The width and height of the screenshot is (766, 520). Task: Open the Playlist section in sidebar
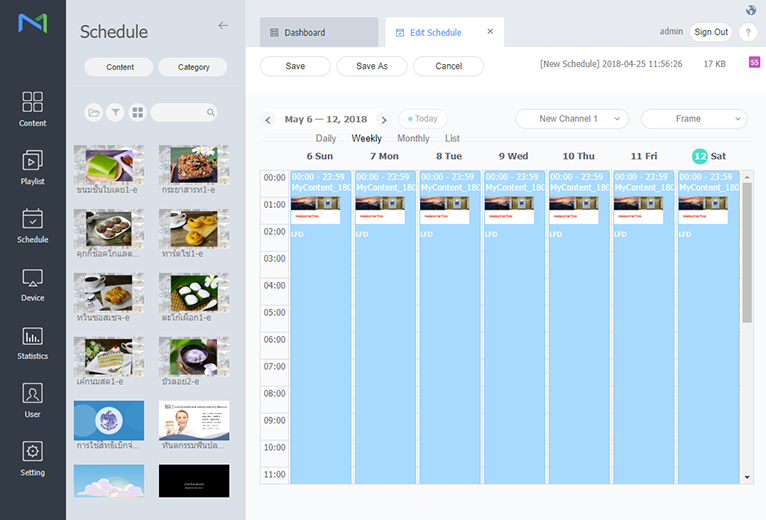[x=32, y=167]
